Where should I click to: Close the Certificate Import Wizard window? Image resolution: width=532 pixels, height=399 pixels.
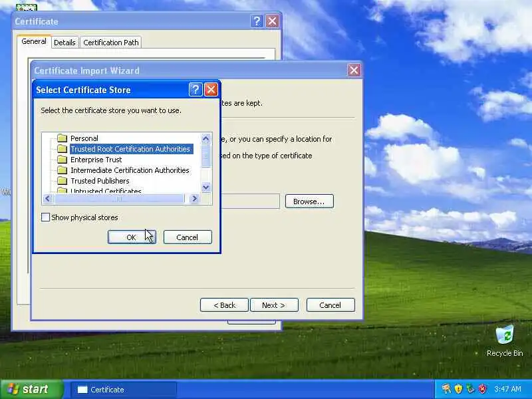click(x=354, y=70)
